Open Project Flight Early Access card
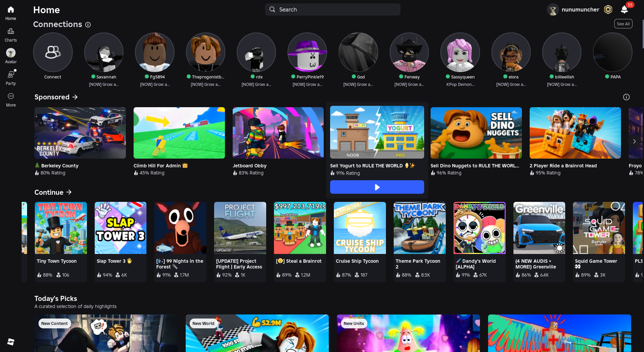The image size is (644, 352). coord(240,242)
